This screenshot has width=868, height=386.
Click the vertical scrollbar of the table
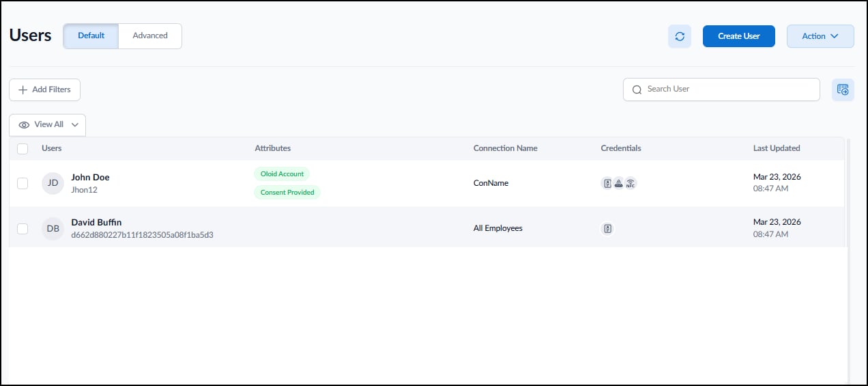[848, 260]
